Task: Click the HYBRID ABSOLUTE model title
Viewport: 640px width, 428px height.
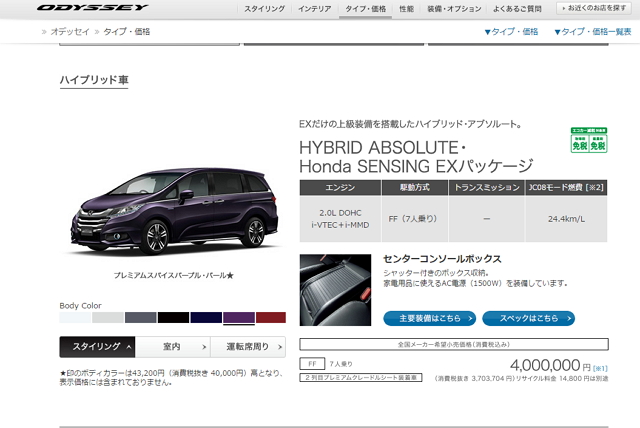Action: [416, 157]
